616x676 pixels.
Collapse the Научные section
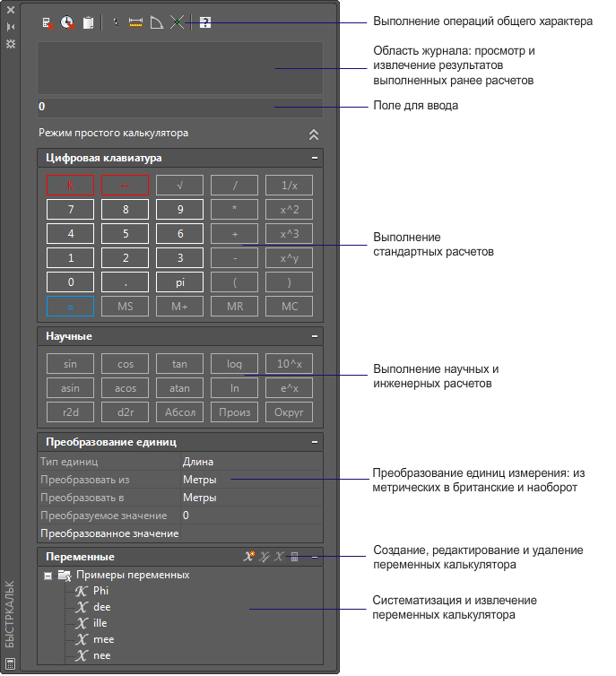315,336
